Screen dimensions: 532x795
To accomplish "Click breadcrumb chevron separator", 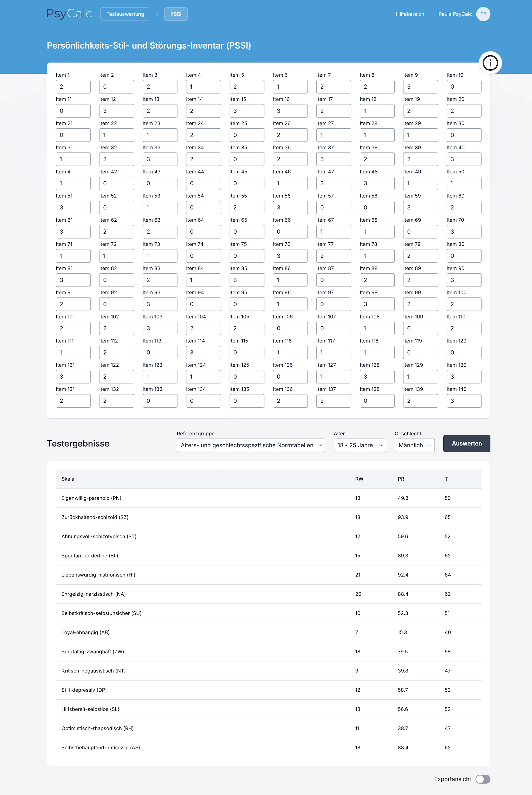I will click(x=157, y=14).
